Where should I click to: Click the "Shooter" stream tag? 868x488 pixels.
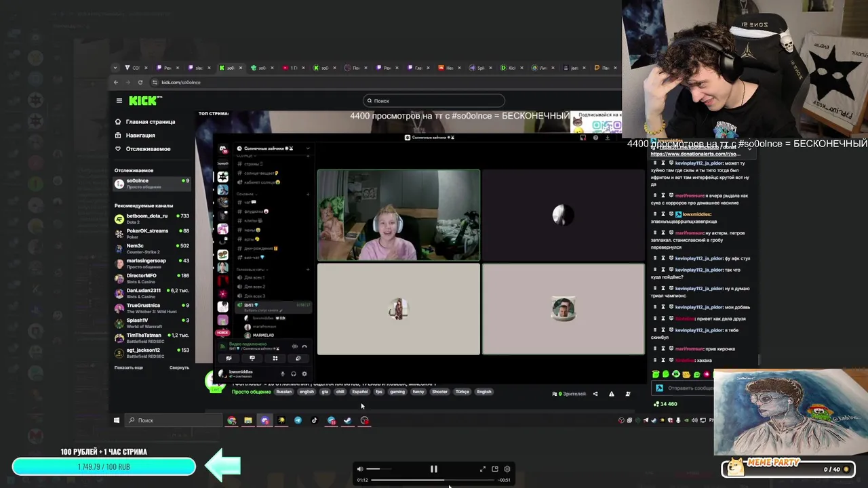(439, 392)
